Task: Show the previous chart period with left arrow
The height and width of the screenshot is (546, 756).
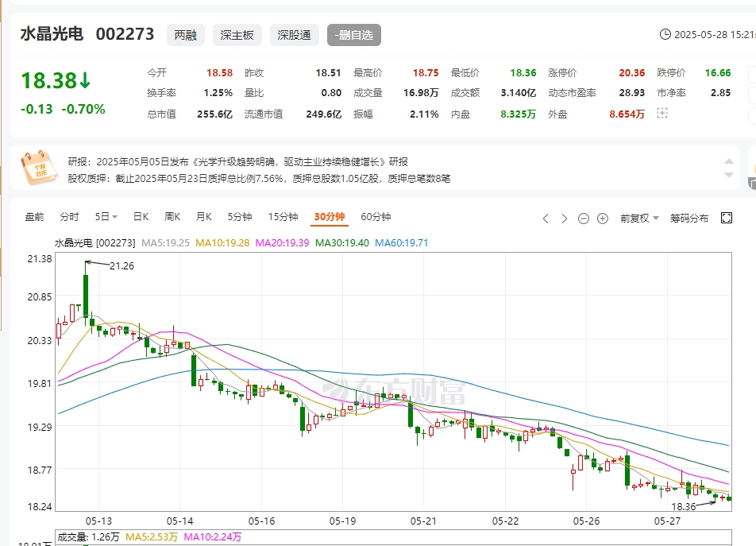Action: click(x=546, y=219)
